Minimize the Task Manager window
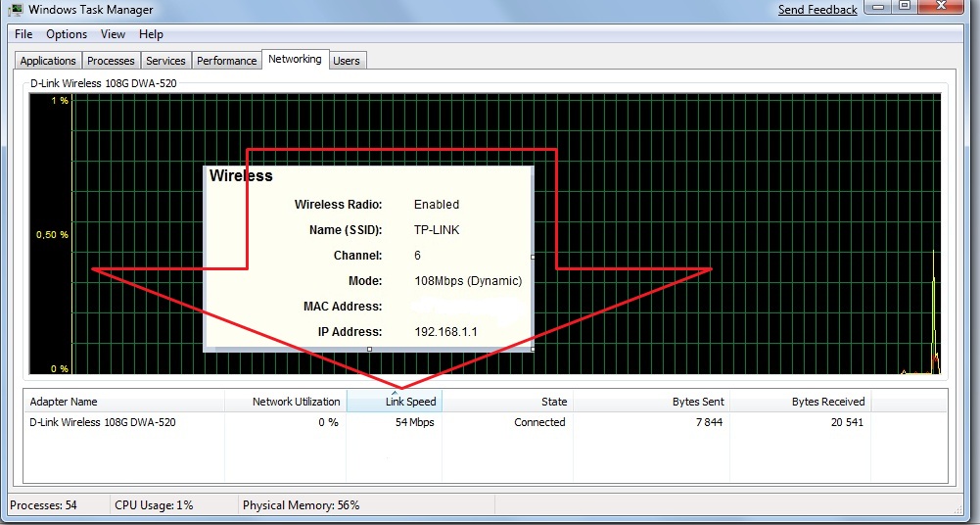The height and width of the screenshot is (525, 980). (x=878, y=6)
